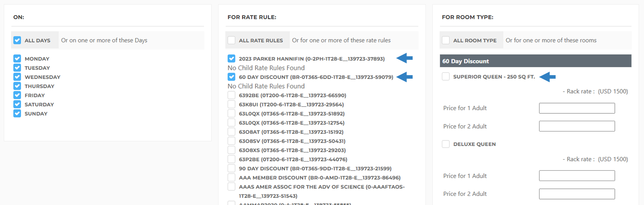This screenshot has width=644, height=205.
Task: Click the 60 Day Discount section header
Action: coord(535,61)
